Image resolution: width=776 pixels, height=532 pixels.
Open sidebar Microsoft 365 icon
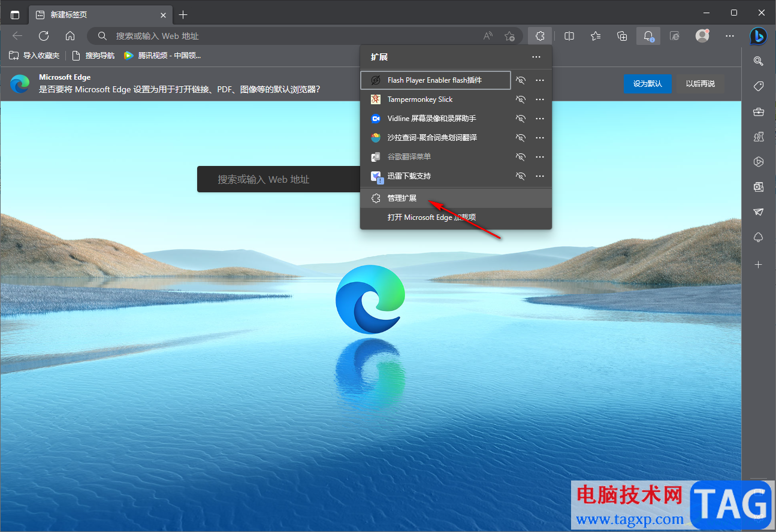click(x=759, y=162)
